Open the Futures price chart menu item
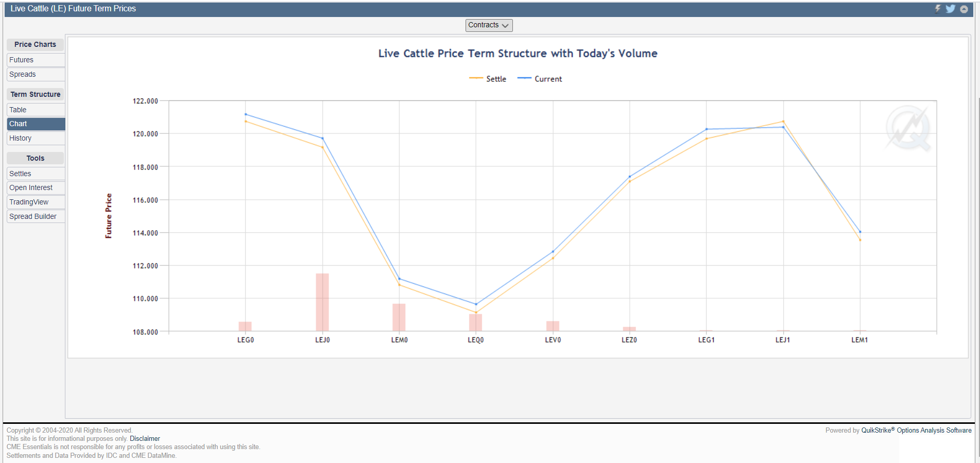Image resolution: width=980 pixels, height=463 pixels. click(x=36, y=60)
